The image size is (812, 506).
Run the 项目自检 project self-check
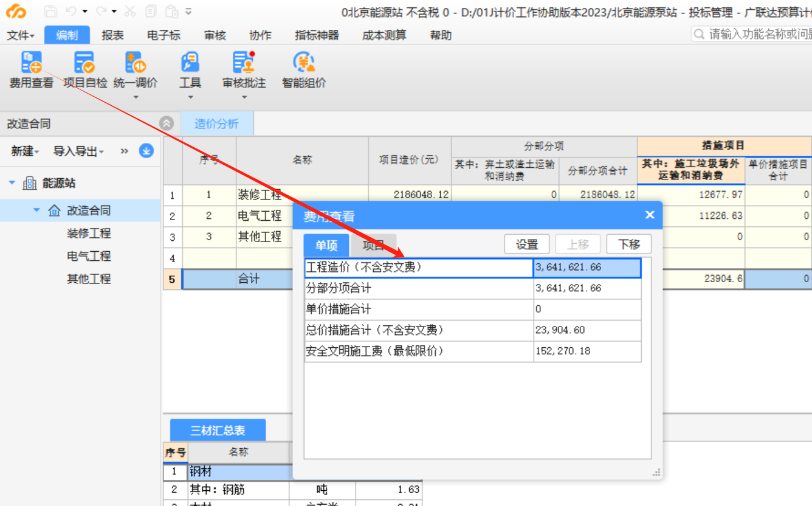[x=84, y=69]
